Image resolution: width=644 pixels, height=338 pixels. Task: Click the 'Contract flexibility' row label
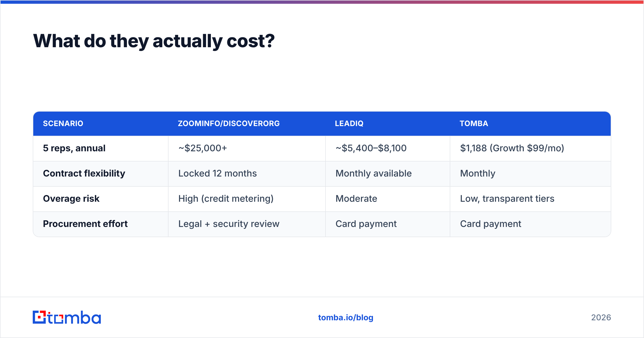point(84,173)
